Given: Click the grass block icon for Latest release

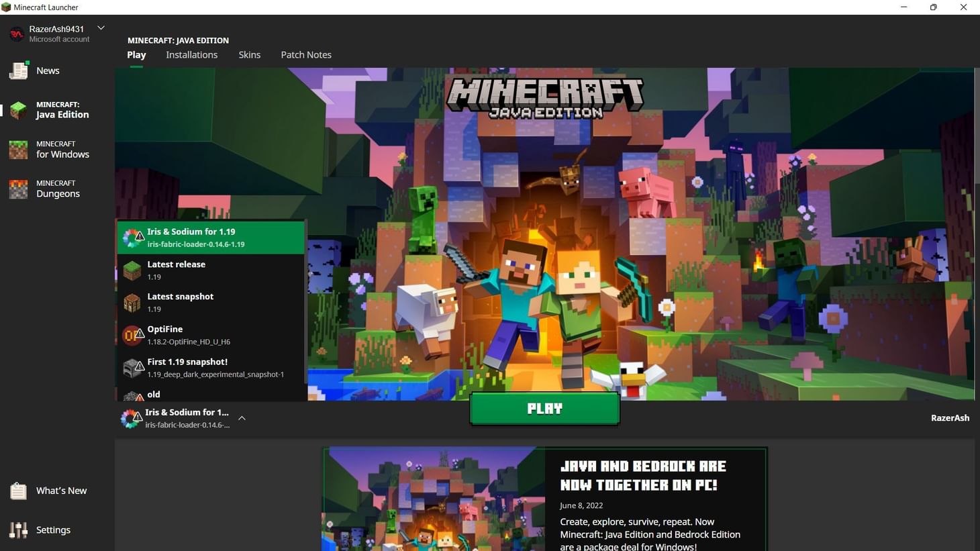Looking at the screenshot, I should pyautogui.click(x=132, y=270).
